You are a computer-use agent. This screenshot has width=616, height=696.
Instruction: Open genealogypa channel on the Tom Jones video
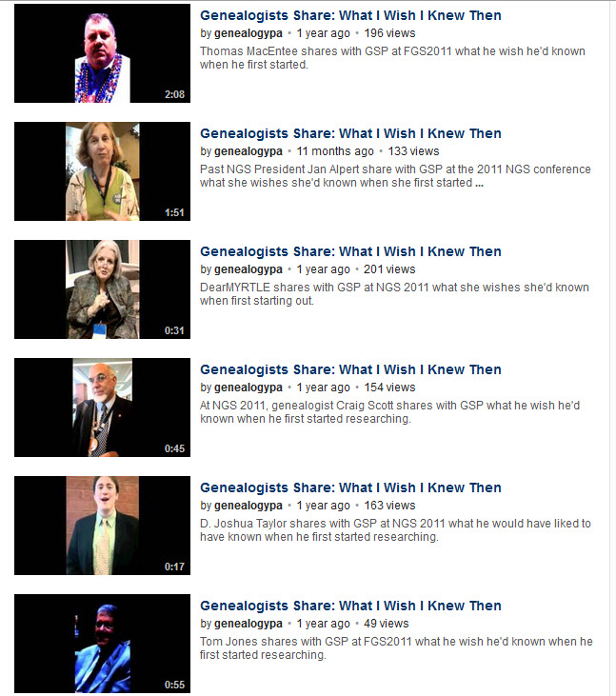(x=248, y=624)
